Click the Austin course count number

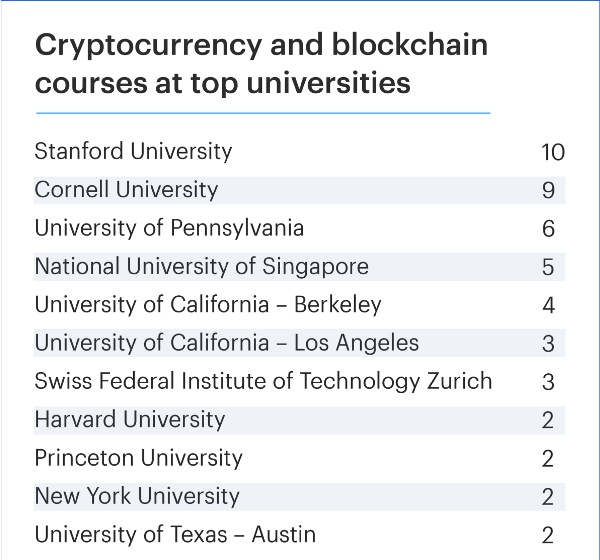(x=548, y=535)
